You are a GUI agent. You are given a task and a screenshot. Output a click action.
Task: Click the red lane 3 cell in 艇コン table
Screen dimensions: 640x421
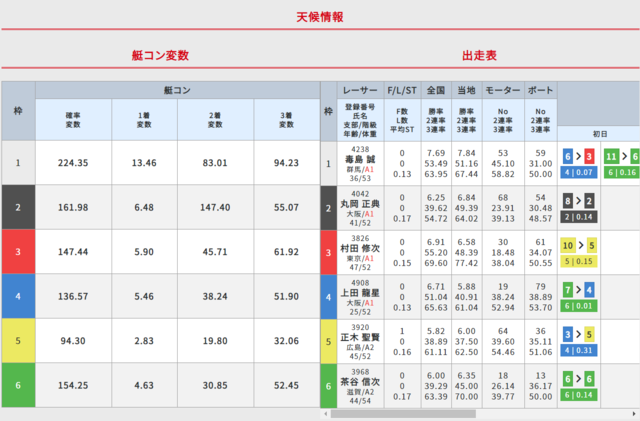(x=18, y=253)
